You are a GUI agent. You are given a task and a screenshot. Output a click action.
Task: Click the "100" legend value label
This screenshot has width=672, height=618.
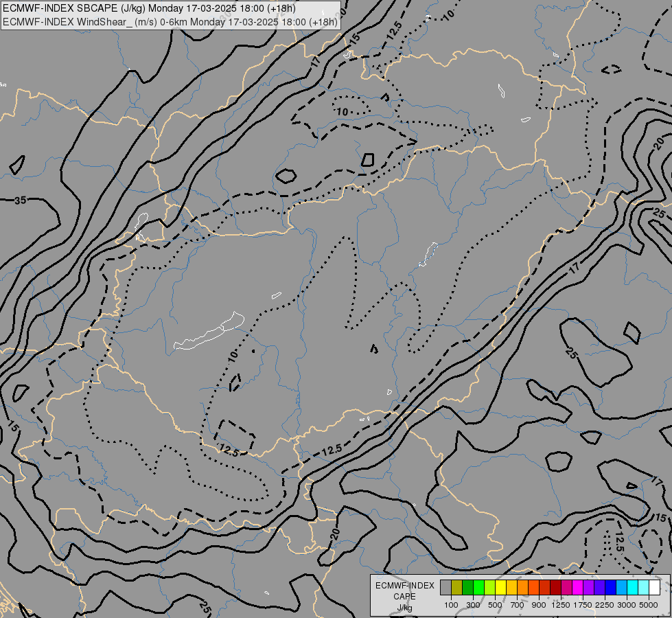click(x=451, y=605)
